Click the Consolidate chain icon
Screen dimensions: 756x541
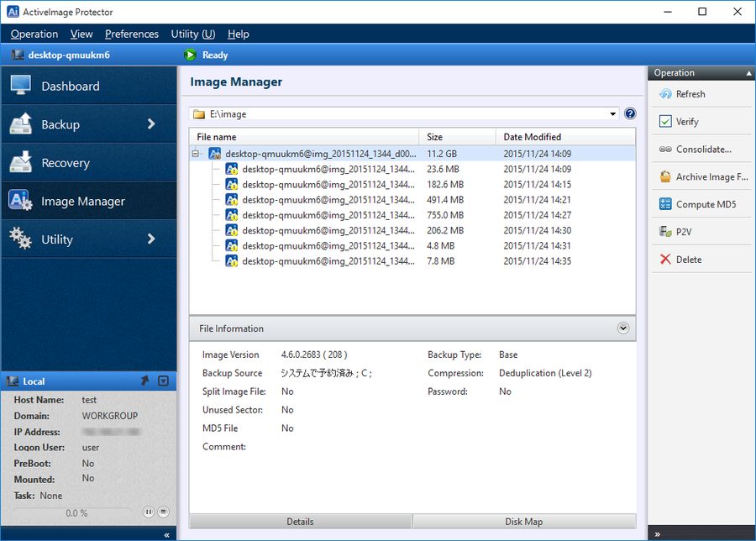665,150
